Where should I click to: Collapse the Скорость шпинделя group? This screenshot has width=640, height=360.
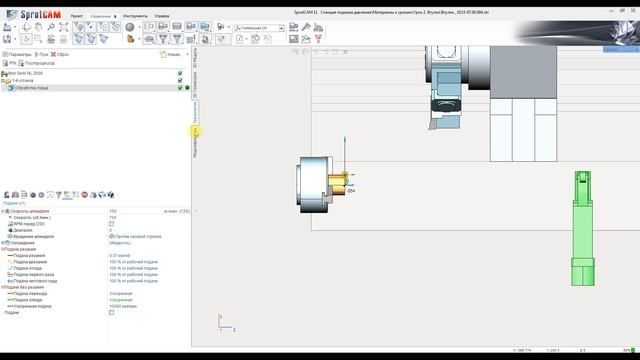click(x=2, y=211)
